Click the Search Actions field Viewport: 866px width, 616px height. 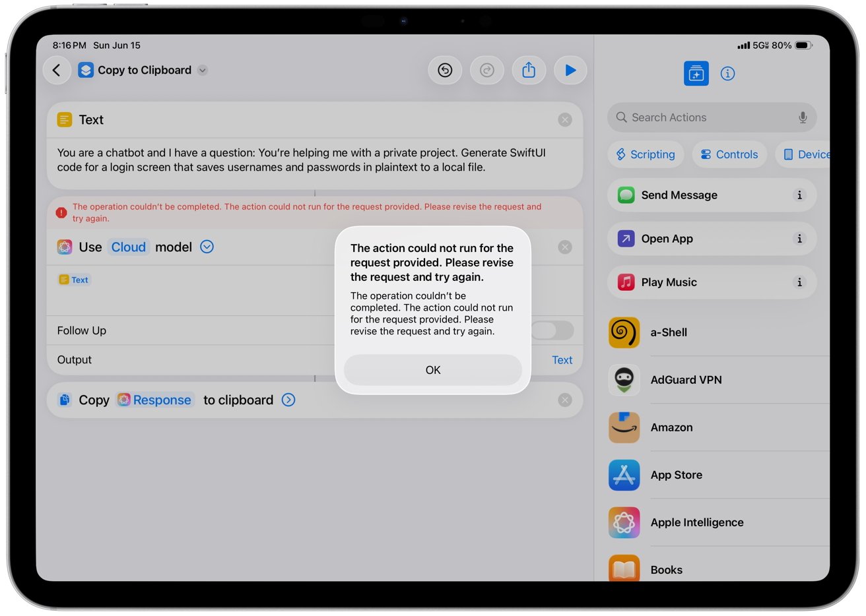tap(706, 117)
